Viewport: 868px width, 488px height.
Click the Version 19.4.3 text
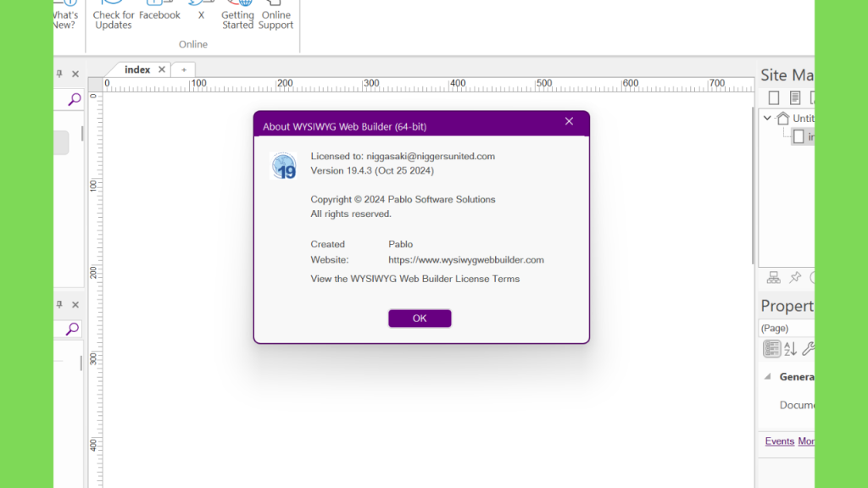[x=372, y=170]
